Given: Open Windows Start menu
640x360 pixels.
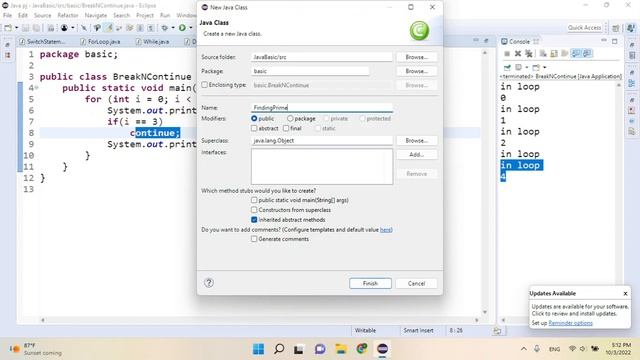Looking at the screenshot, I should 258,349.
